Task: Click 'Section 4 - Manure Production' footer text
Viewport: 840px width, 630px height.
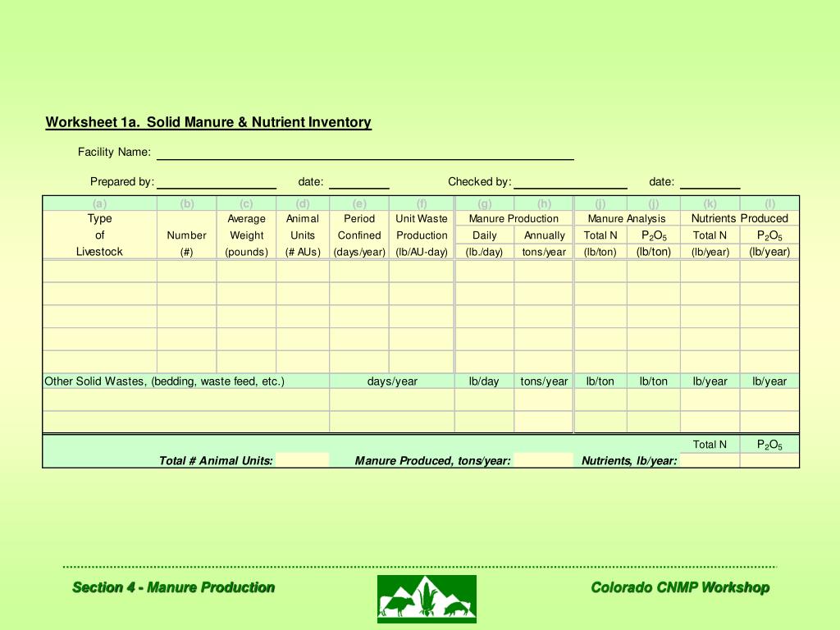Action: coord(174,587)
